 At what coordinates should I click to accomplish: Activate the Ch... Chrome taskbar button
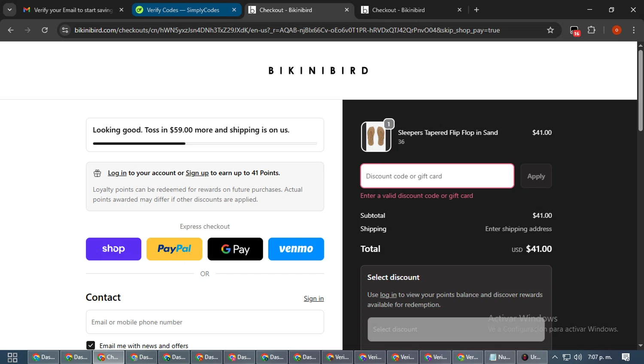click(109, 357)
